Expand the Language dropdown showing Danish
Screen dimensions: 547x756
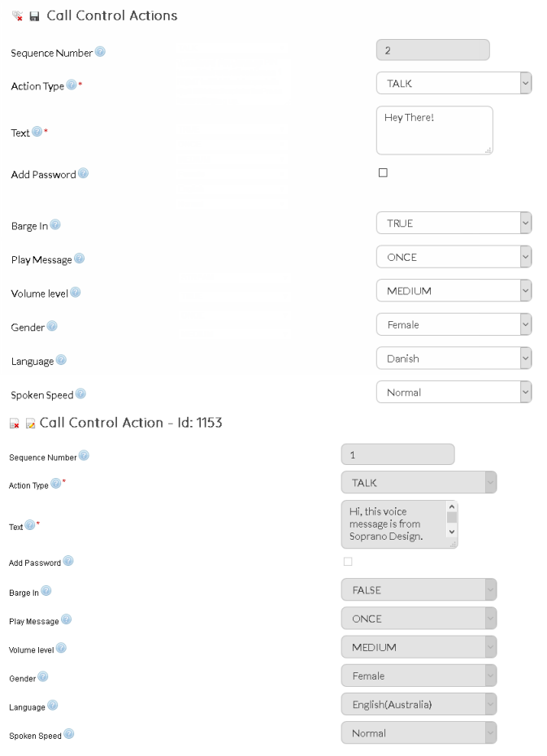point(454,358)
